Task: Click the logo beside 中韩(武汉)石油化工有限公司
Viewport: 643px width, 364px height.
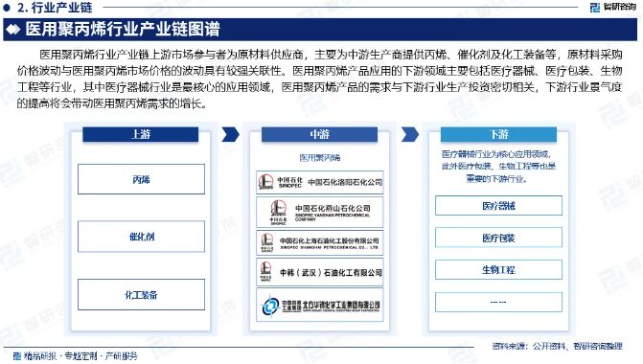Action: (265, 272)
